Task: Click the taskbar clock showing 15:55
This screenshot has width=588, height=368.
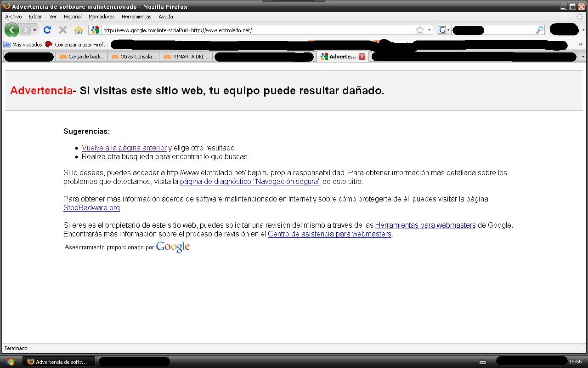Action: (575, 362)
